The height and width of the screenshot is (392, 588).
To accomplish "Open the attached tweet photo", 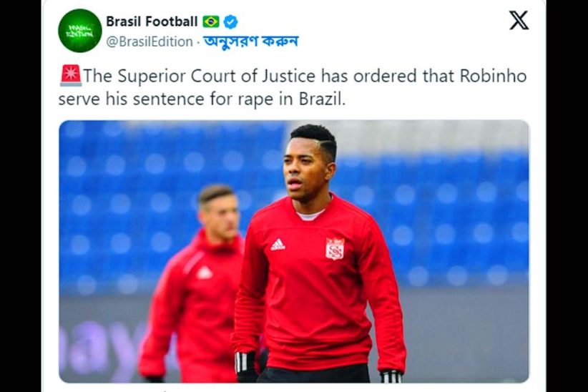I will pos(294,251).
